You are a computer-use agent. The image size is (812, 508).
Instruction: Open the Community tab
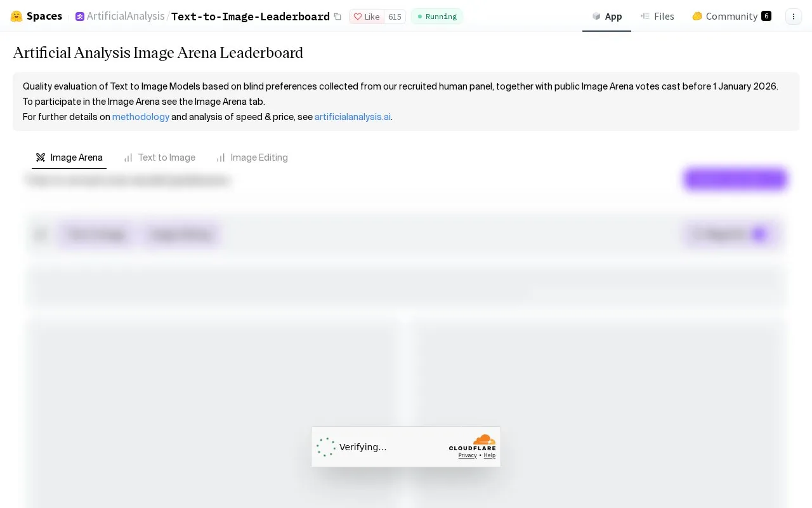731,16
